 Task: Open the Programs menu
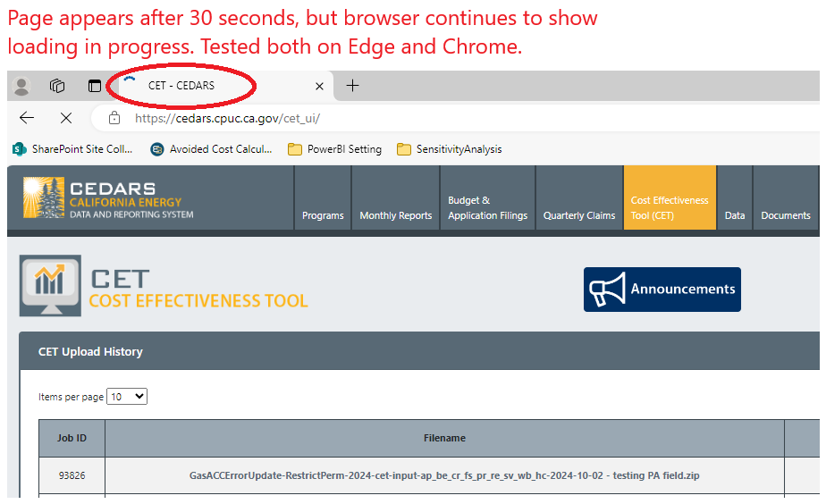coord(323,215)
